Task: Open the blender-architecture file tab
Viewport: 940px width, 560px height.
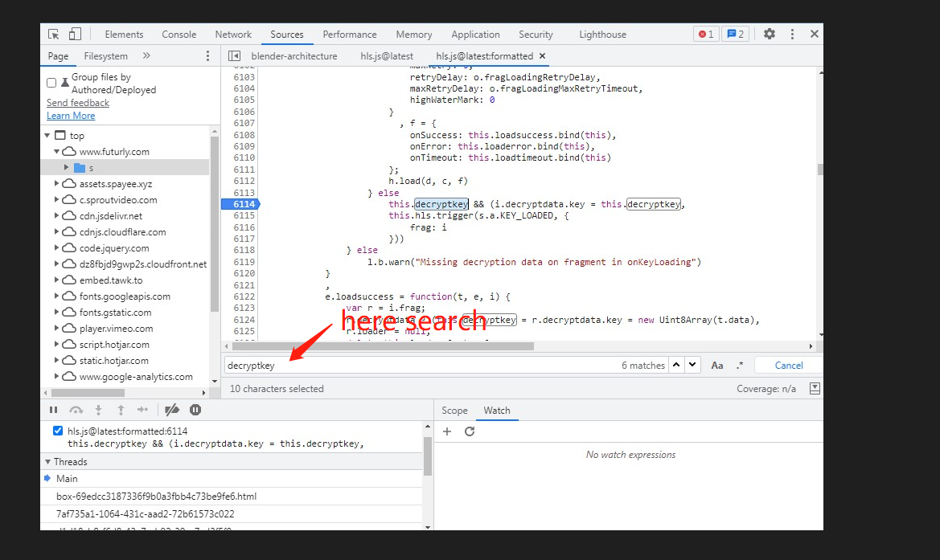Action: click(293, 55)
